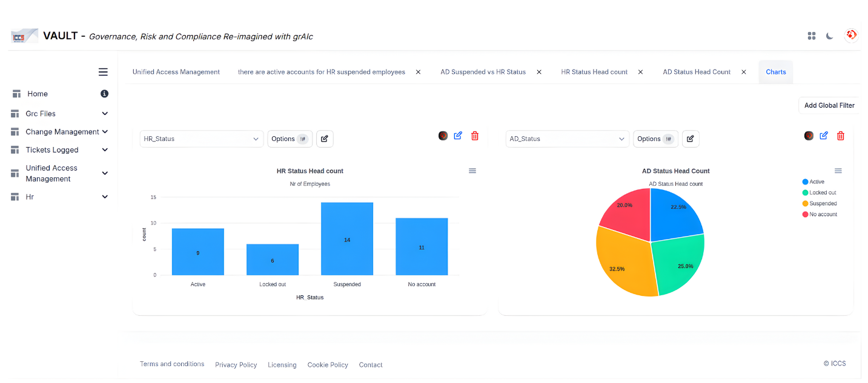Screen dimensions: 868x383
Task: Switch to AD Suspended vs HR Status tab
Action: click(x=483, y=72)
